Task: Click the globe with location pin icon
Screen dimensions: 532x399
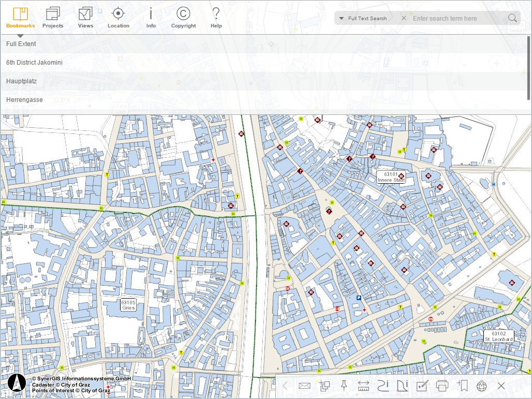Action: click(482, 386)
